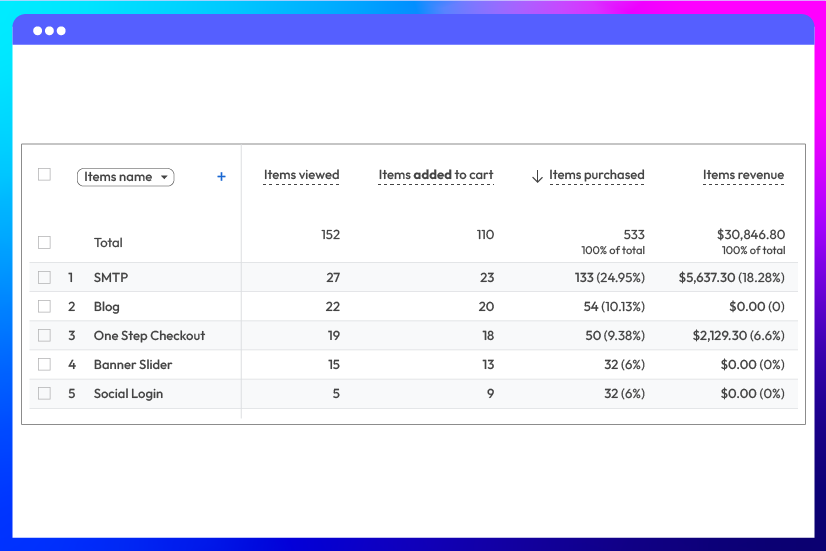Tick the checkbox for Blog row
This screenshot has height=551, width=826.
44,306
